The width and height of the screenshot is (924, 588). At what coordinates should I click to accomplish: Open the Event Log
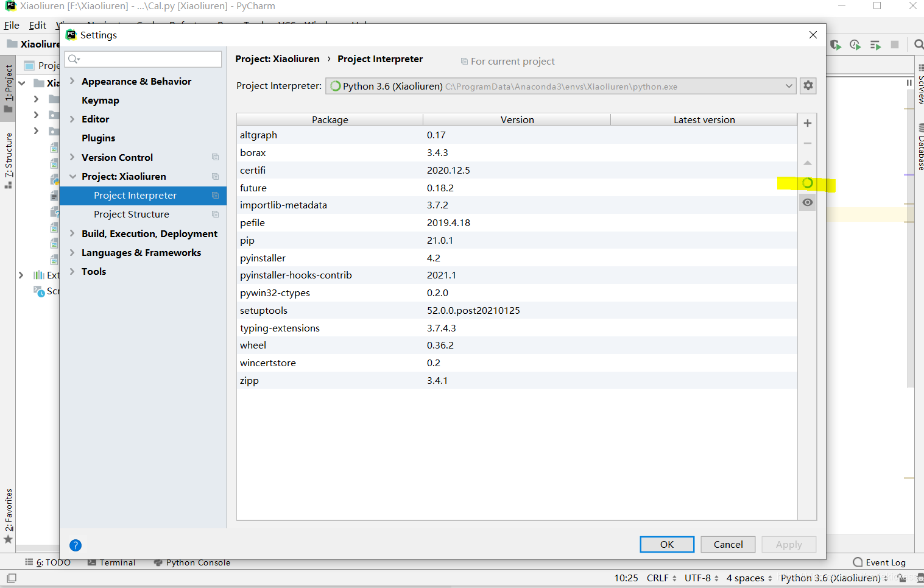pyautogui.click(x=880, y=562)
